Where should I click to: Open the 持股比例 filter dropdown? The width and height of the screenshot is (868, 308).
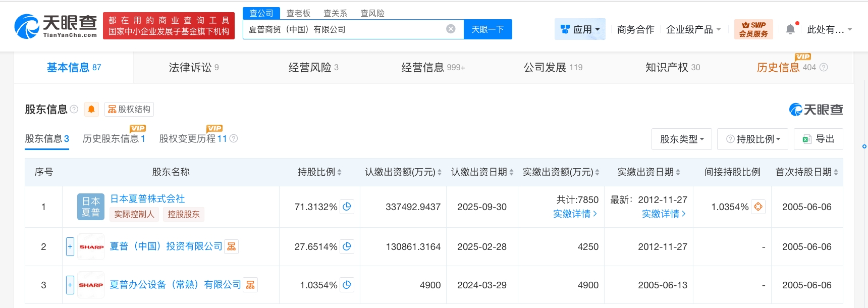click(x=753, y=139)
